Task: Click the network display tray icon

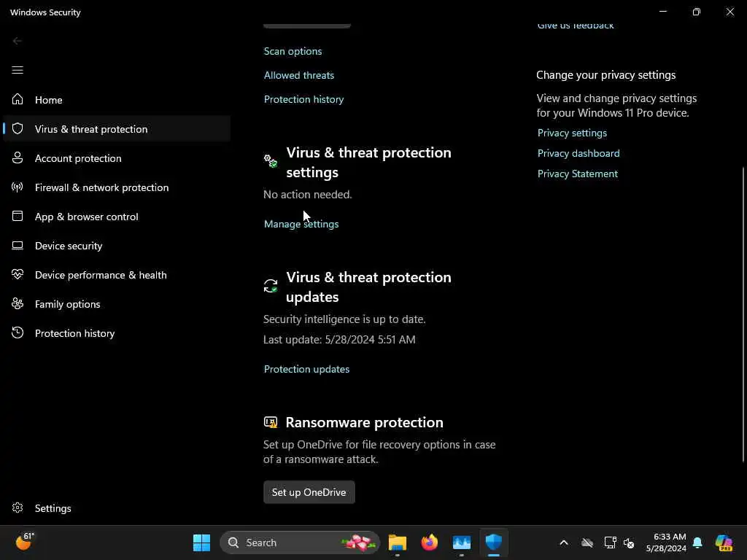Action: (x=610, y=542)
